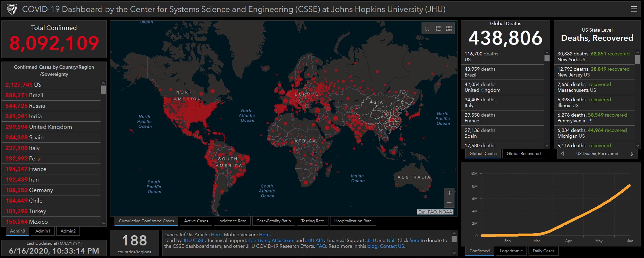Image resolution: width=644 pixels, height=258 pixels.
Task: Open the JHU CSSE link
Action: (194, 240)
